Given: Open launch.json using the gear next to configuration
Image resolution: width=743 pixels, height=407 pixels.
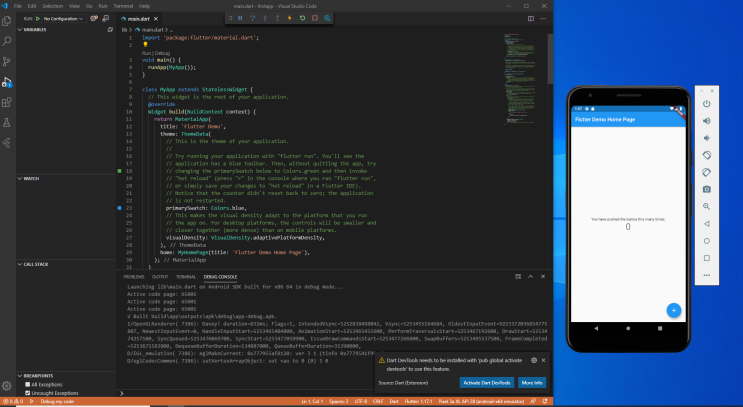Looking at the screenshot, I should pos(94,18).
